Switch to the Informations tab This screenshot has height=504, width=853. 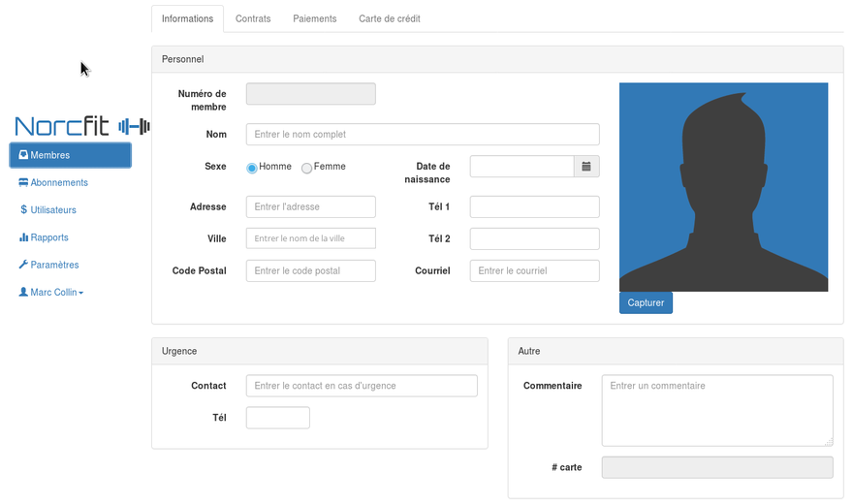(188, 18)
